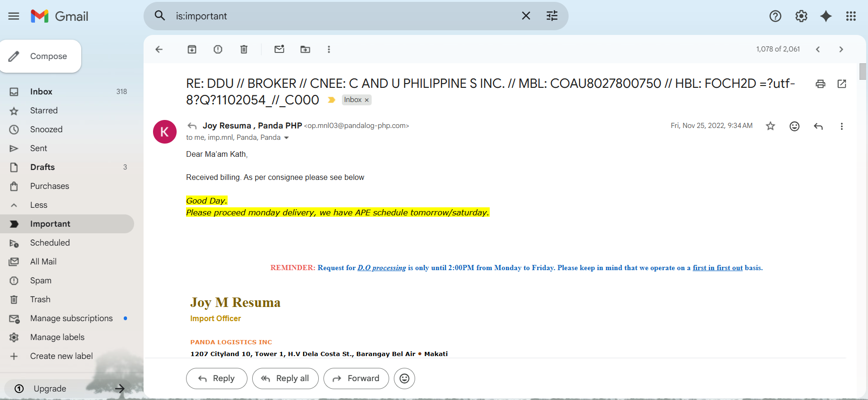Star this message from Joy Resuma
The height and width of the screenshot is (400, 868).
[770, 126]
